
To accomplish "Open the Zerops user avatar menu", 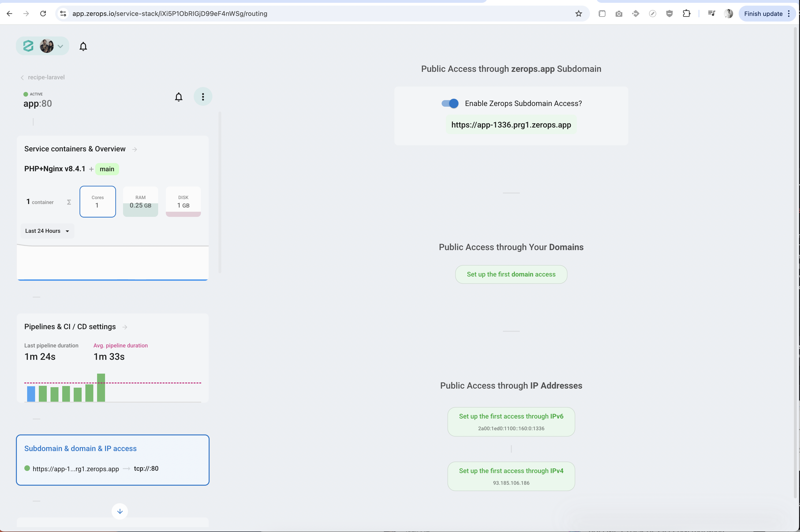I will [x=47, y=46].
